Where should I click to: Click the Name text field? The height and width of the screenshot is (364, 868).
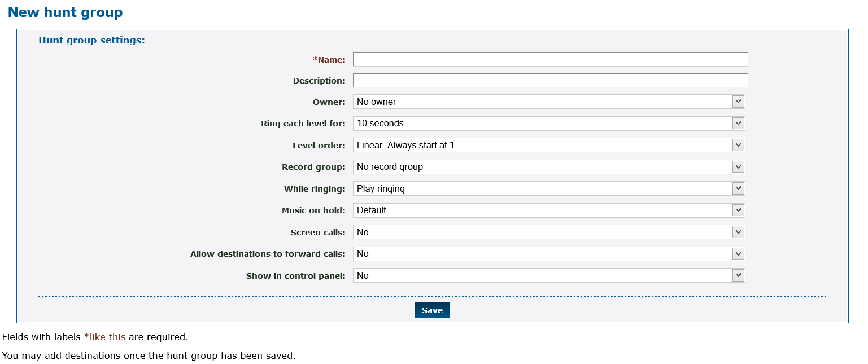click(x=550, y=60)
